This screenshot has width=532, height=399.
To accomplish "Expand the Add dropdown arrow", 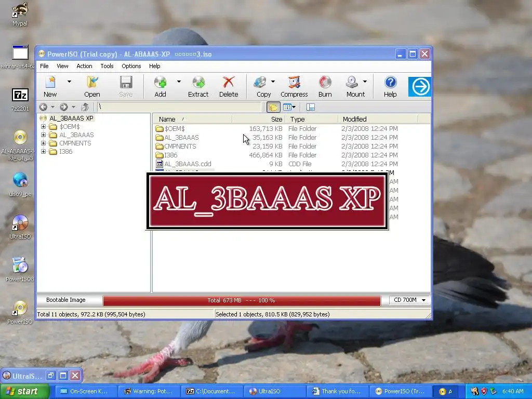I will pyautogui.click(x=179, y=82).
